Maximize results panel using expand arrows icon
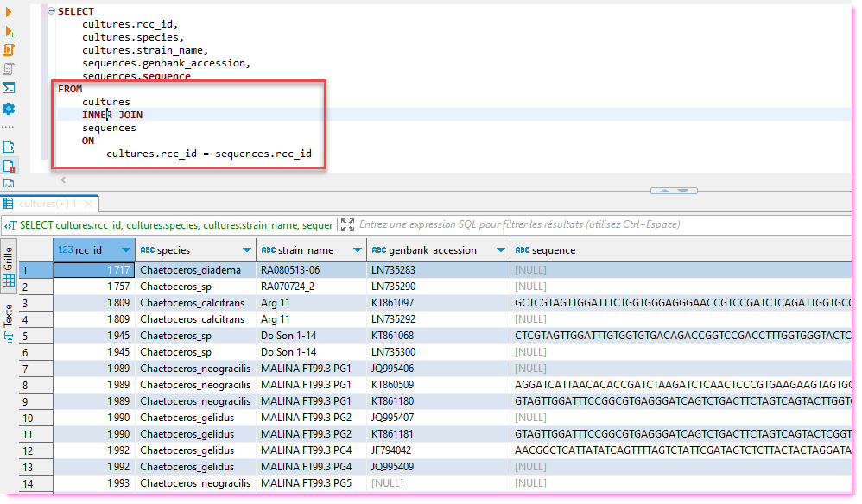 tap(347, 225)
